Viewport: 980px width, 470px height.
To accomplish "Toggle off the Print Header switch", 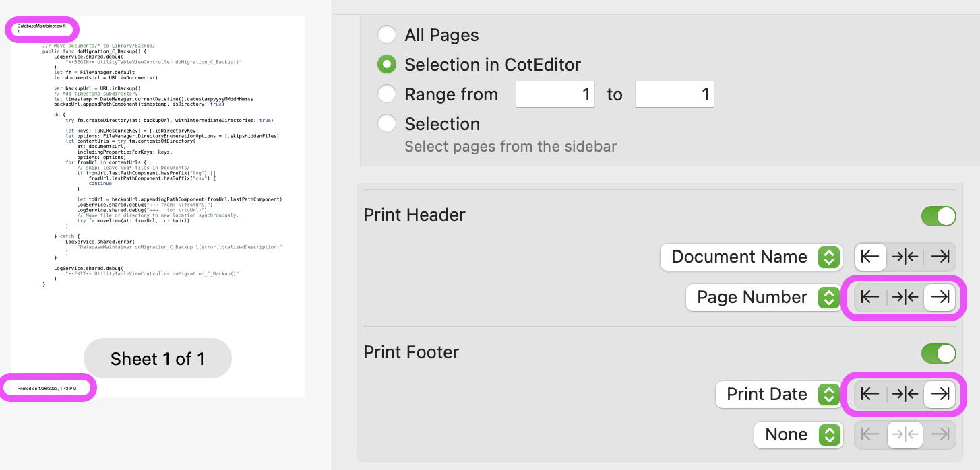I will (x=938, y=215).
